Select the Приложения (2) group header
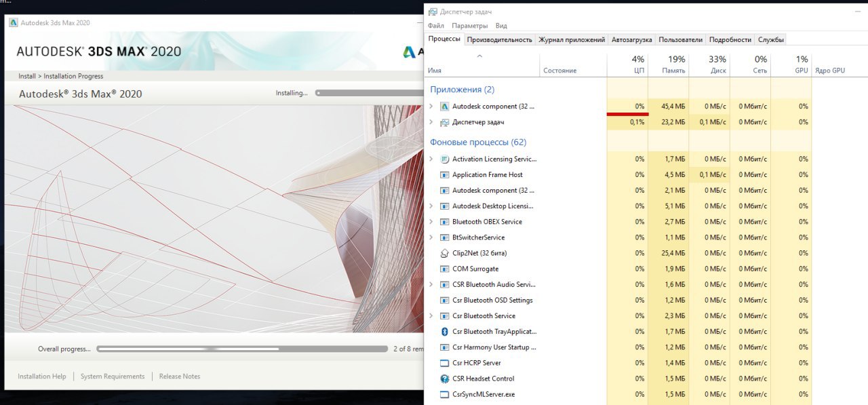Screen dimensions: 868x405 pyautogui.click(x=462, y=90)
